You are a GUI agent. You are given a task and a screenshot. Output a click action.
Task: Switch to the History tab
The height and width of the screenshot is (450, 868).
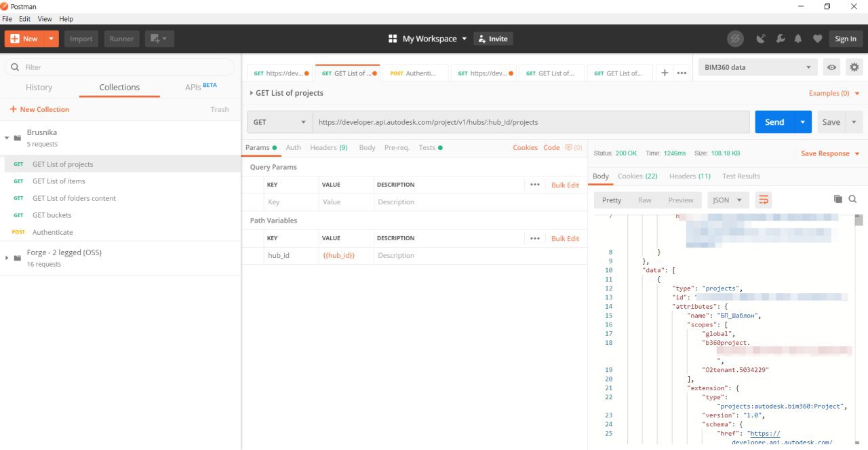(x=39, y=87)
